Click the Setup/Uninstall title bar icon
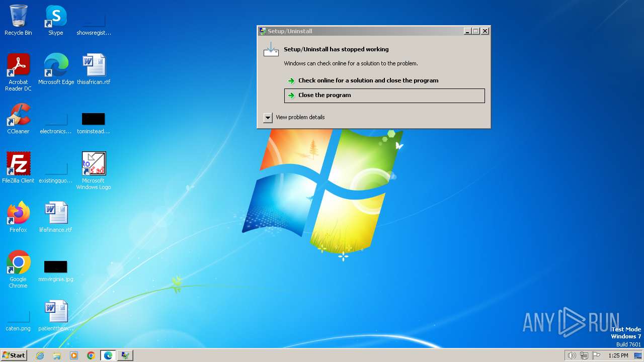The height and width of the screenshot is (362, 644). [263, 31]
